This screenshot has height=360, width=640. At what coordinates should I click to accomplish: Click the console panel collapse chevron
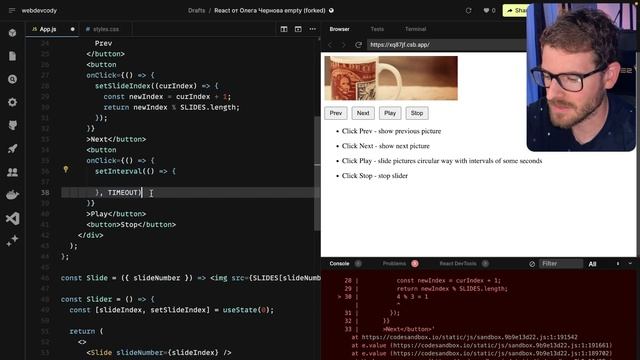click(x=630, y=264)
